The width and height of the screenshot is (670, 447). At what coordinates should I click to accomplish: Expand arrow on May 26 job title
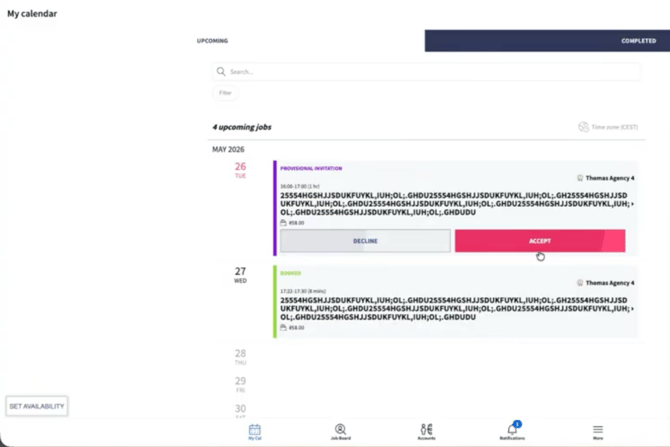tap(632, 204)
